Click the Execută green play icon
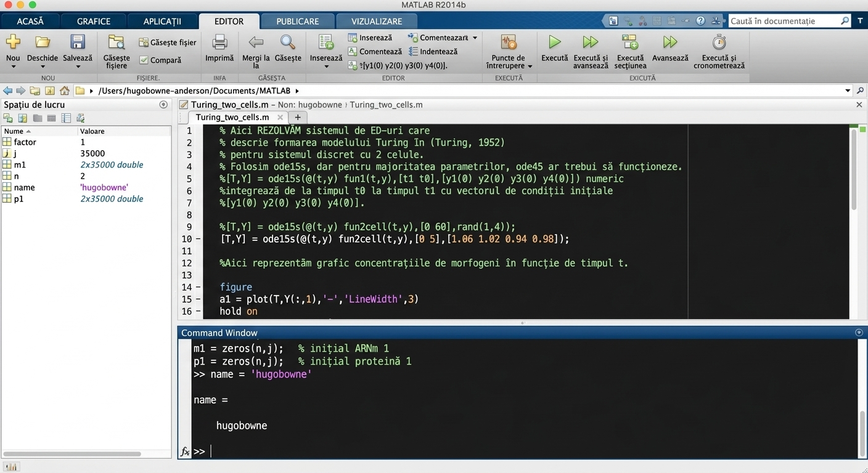 (555, 42)
